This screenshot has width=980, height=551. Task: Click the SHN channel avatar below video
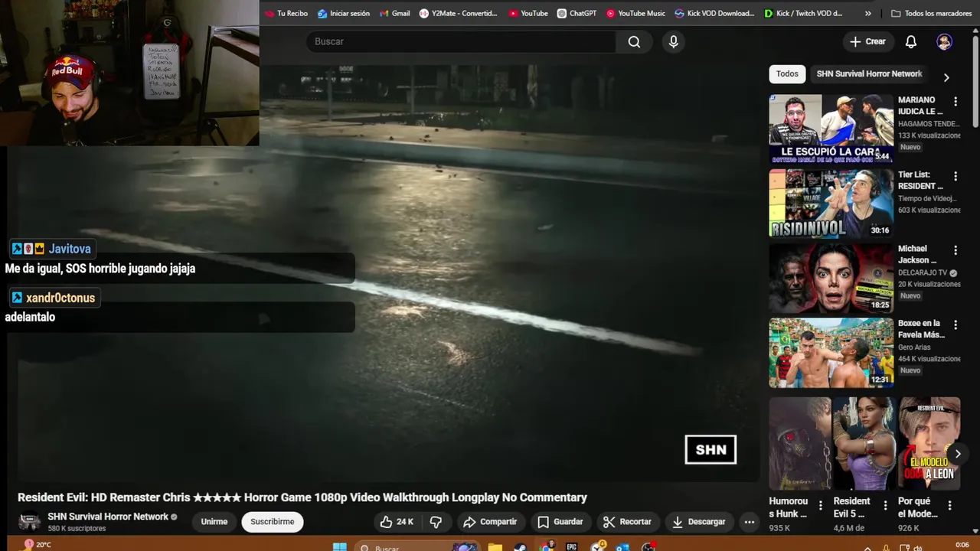point(30,521)
